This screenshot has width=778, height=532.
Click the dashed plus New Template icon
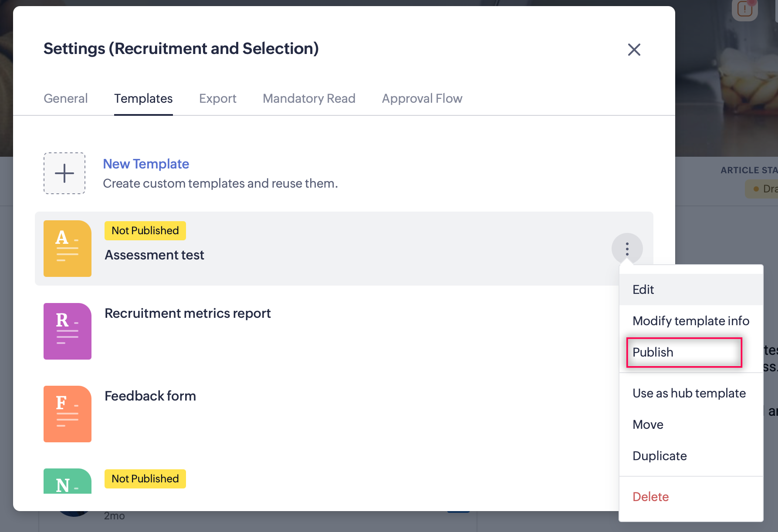click(64, 173)
